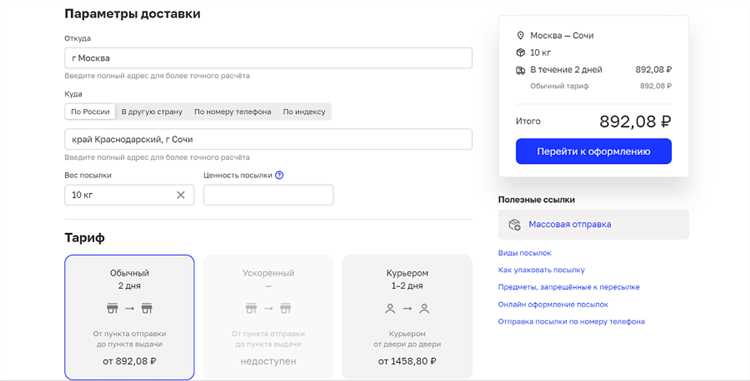The height and width of the screenshot is (381, 750).
Task: Click the В течение 2 дней text
Action: (566, 70)
